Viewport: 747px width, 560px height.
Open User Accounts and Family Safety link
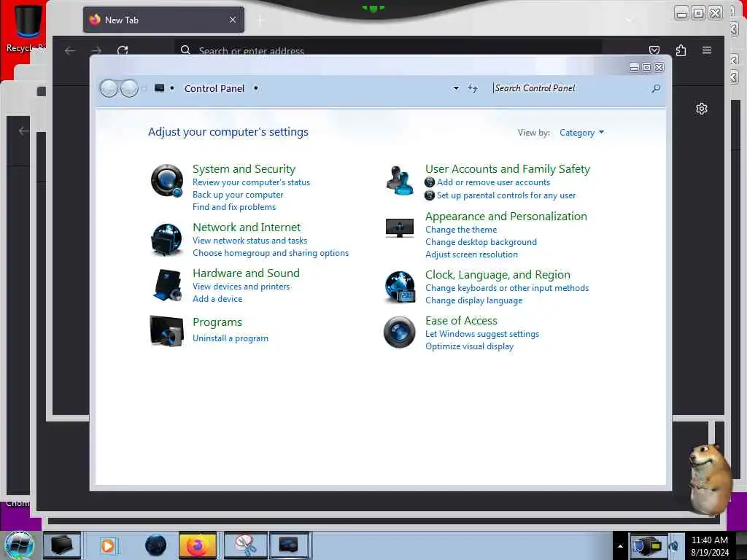click(508, 169)
